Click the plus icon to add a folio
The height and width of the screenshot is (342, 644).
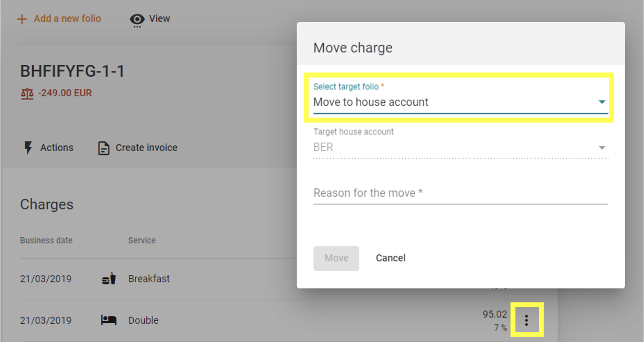(22, 18)
